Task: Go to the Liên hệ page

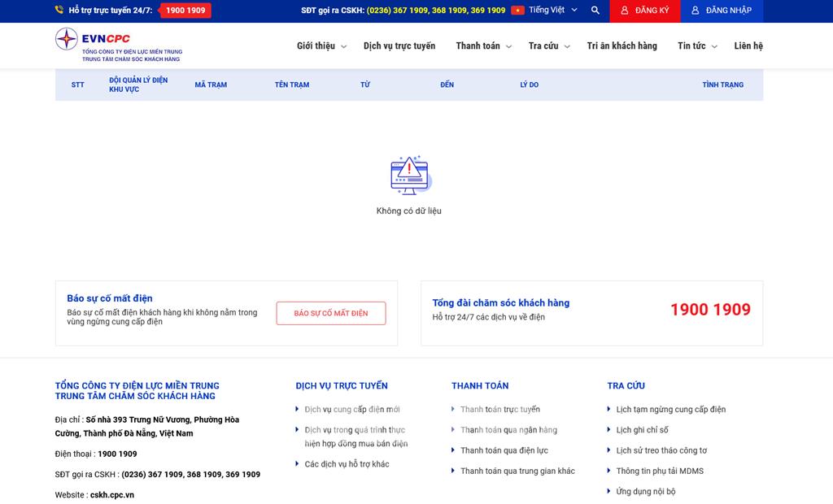Action: click(x=748, y=46)
